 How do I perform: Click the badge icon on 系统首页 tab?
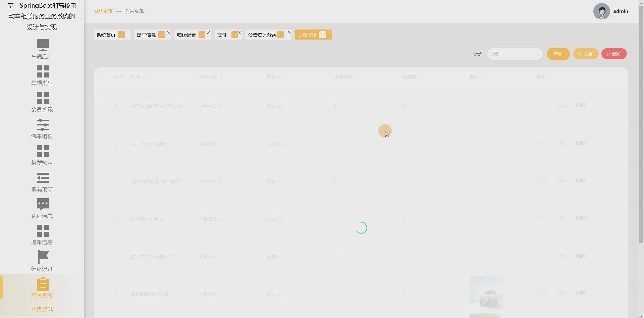(121, 35)
